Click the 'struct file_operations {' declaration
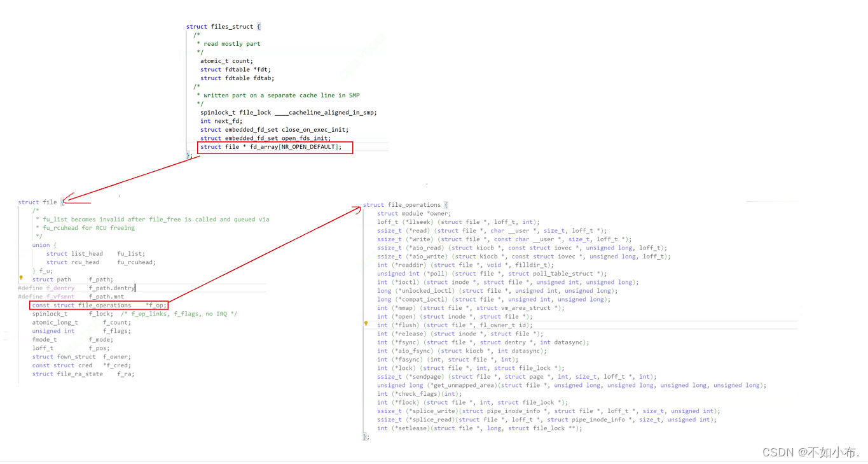The image size is (868, 464). (406, 205)
